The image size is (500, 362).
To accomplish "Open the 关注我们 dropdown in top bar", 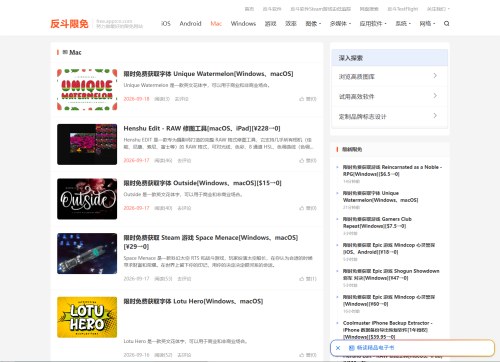I will click(438, 9).
